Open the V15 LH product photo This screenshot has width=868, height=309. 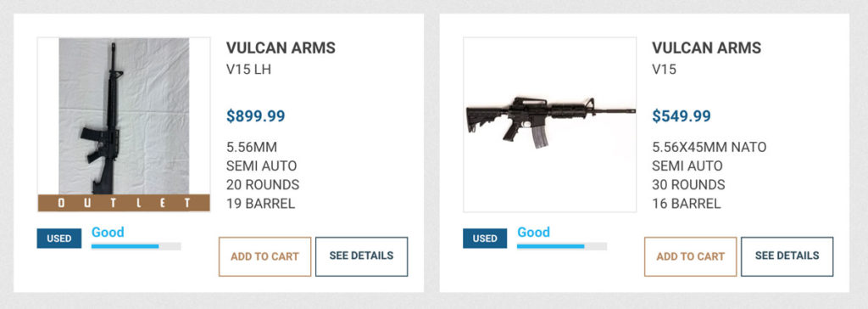click(124, 116)
